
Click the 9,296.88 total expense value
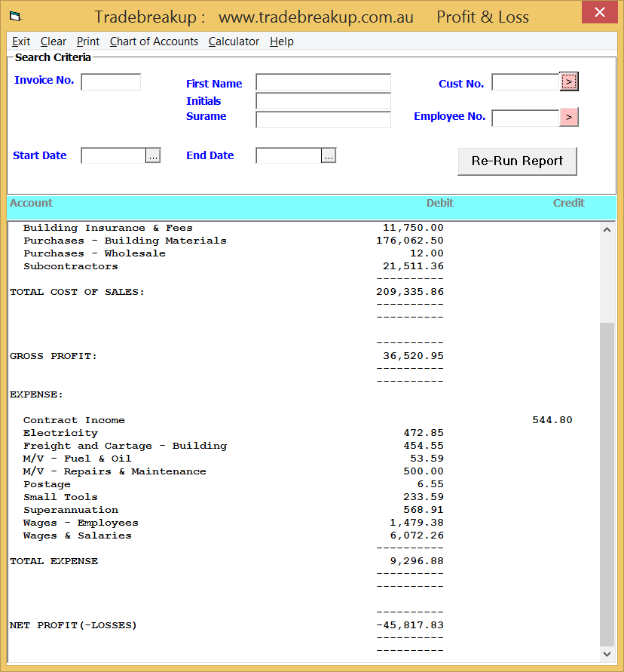417,561
